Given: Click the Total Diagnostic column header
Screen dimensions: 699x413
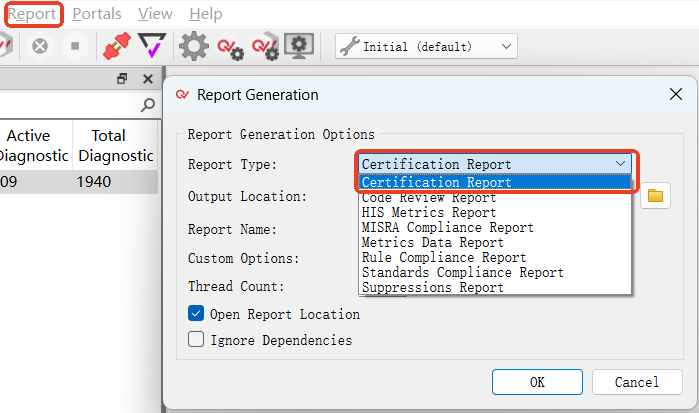Looking at the screenshot, I should tap(115, 145).
